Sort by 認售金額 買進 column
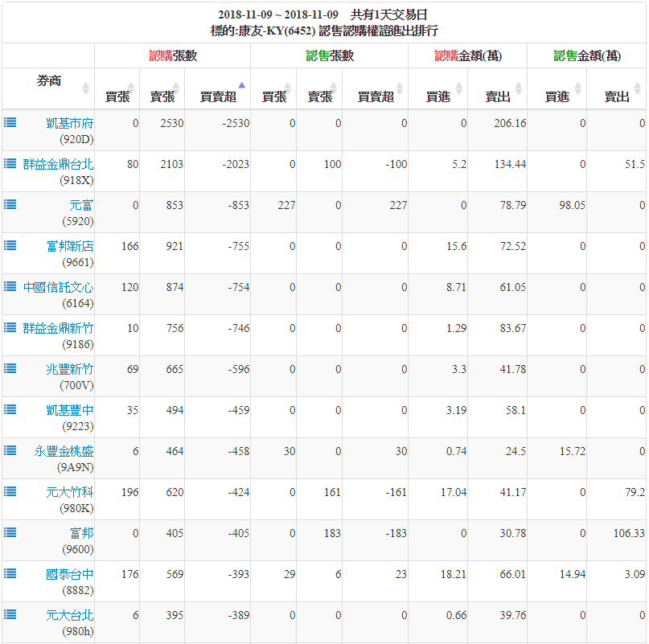 [557, 96]
